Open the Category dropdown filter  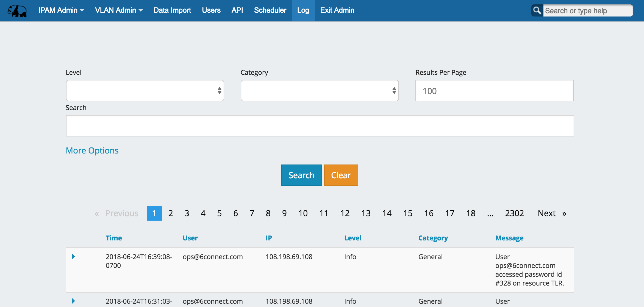320,91
